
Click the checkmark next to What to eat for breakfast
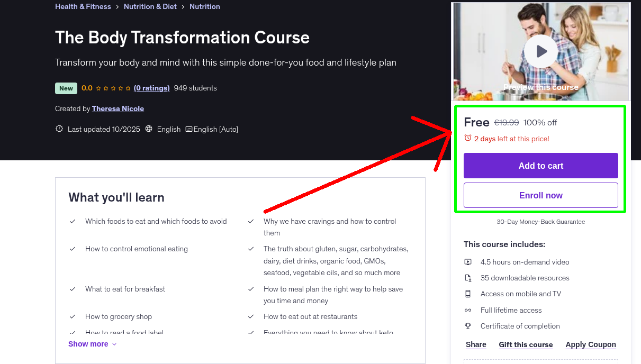click(x=73, y=289)
